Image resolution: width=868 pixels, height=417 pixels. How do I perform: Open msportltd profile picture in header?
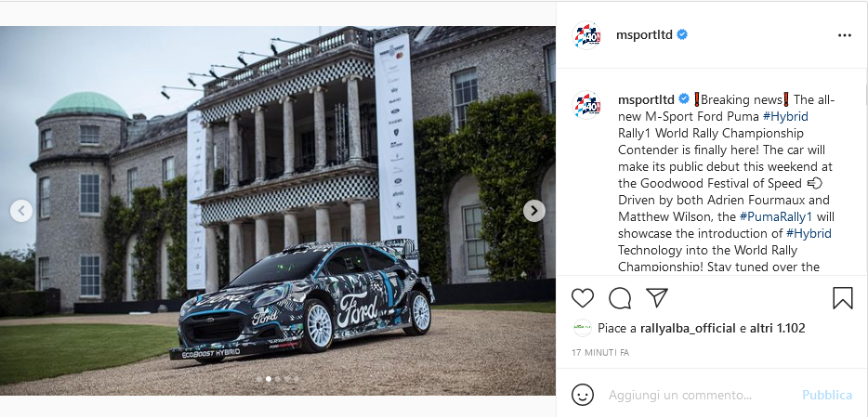point(586,35)
